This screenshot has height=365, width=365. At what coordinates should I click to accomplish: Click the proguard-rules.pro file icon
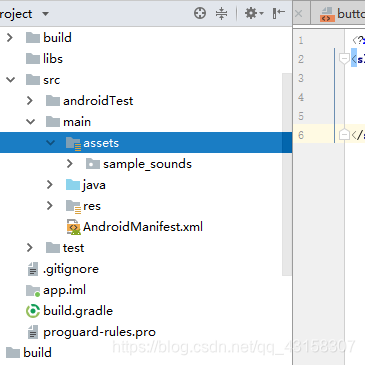tap(33, 332)
